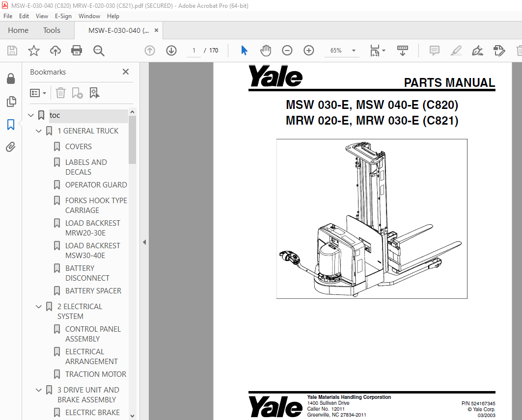Collapse the left navigation pane arrow
522x420 pixels.
pos(144,242)
